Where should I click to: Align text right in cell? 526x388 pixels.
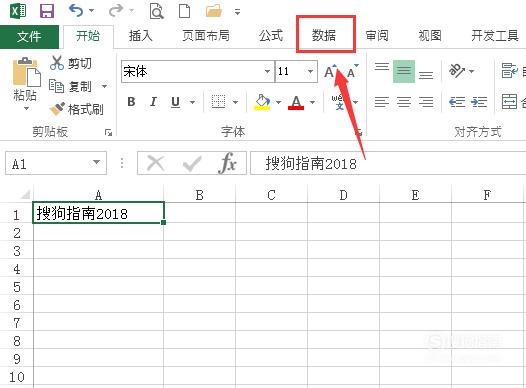[426, 102]
